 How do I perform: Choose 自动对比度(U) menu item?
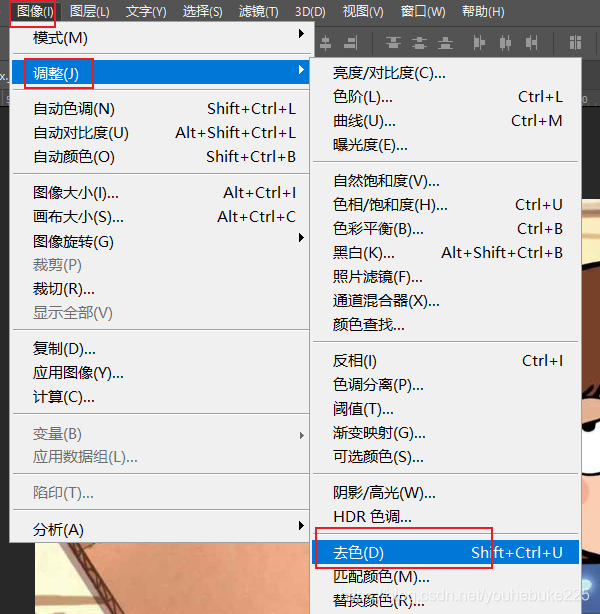tap(161, 133)
